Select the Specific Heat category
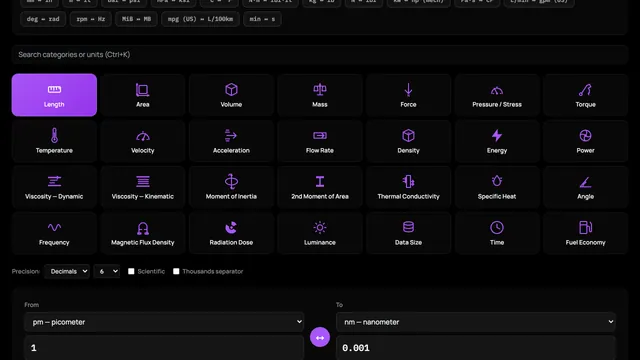640x360 pixels. (497, 187)
